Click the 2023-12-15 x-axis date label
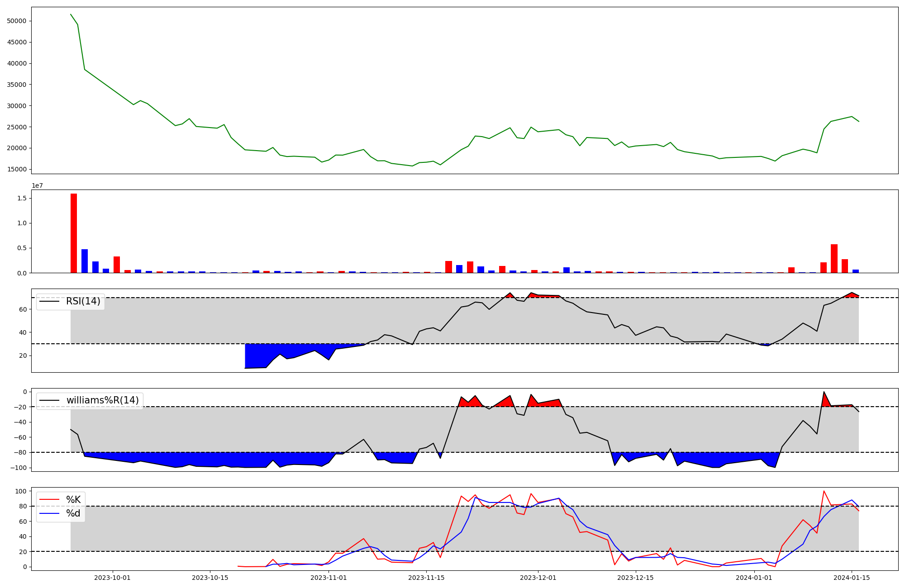Viewport: 905px width, 588px height. pos(635,578)
